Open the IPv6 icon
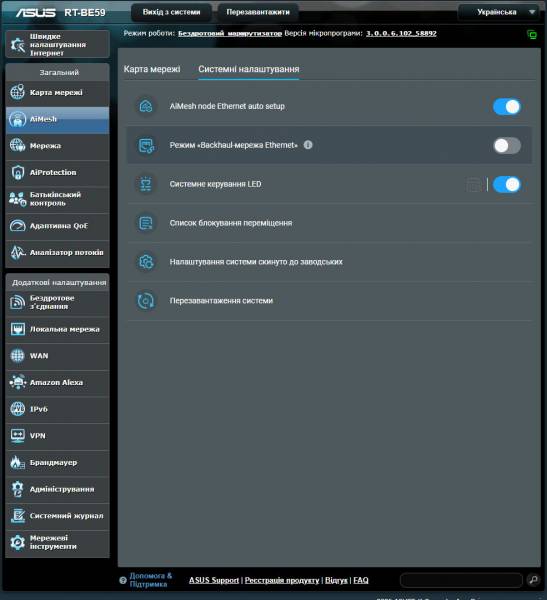 click(x=17, y=409)
